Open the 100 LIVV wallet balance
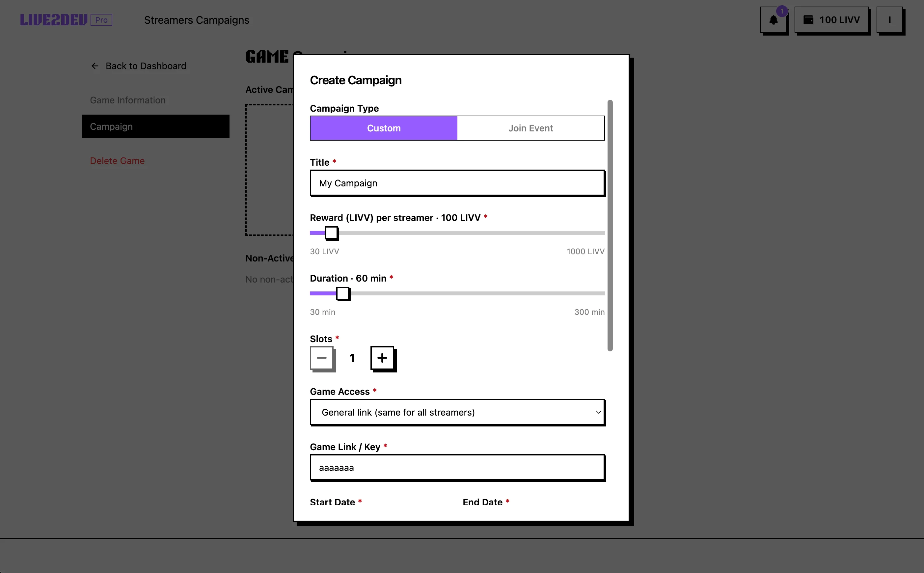924x573 pixels. click(x=831, y=20)
